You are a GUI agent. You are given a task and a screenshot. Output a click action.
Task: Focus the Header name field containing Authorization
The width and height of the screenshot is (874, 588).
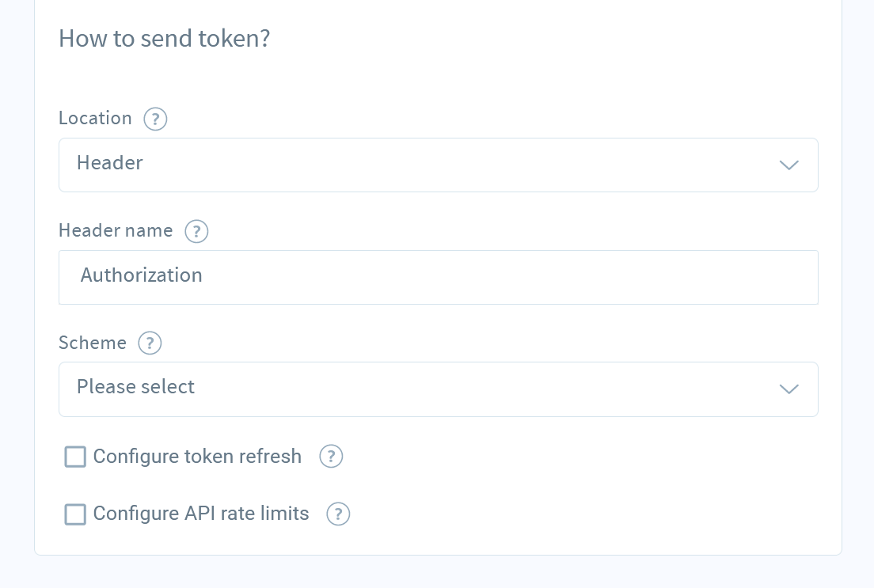click(438, 277)
